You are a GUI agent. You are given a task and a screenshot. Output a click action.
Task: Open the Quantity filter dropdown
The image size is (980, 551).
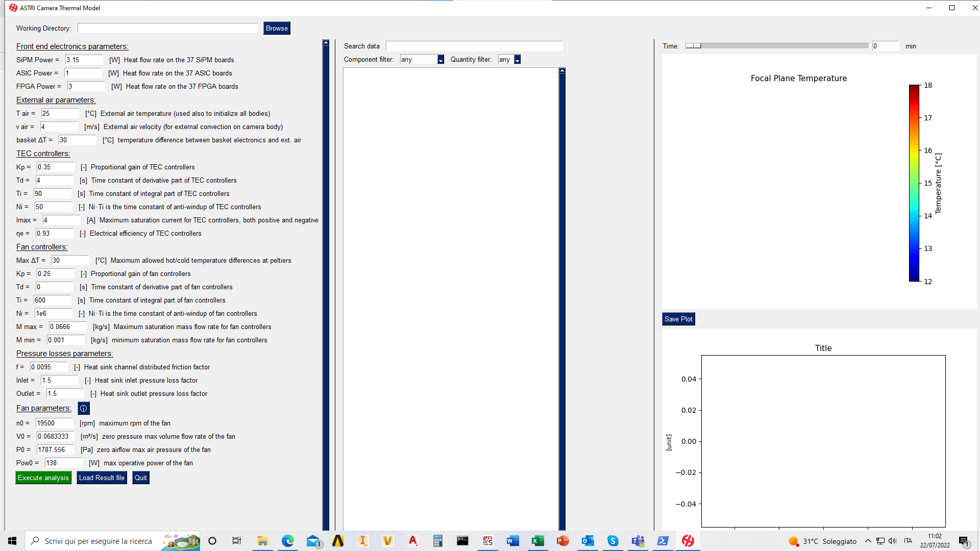coord(518,59)
